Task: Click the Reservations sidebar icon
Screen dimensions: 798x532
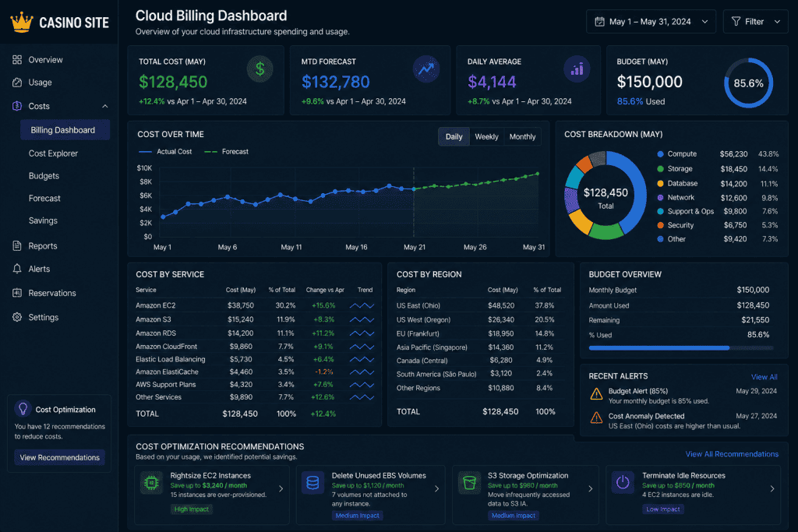Action: coord(17,293)
